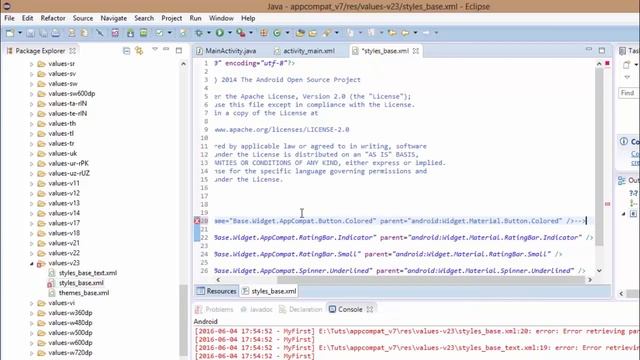Click the Last Edit Location arrow icon
640x360 pixels.
[x=392, y=33]
